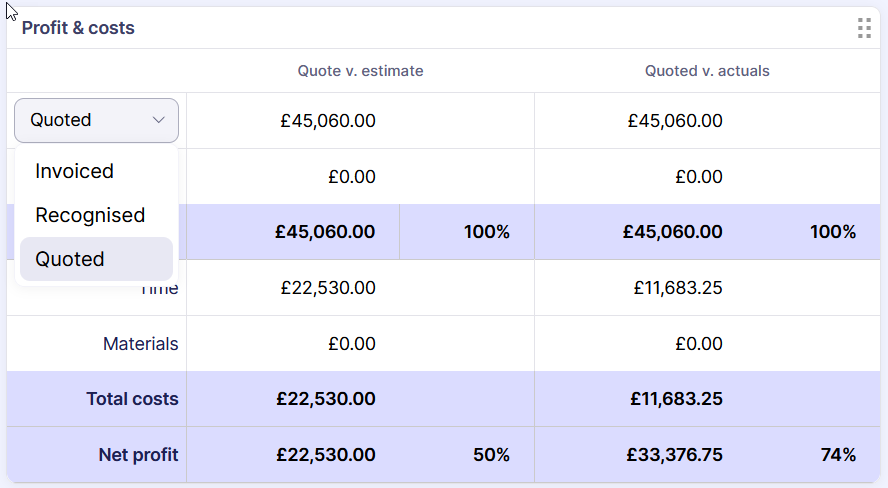The height and width of the screenshot is (488, 888).
Task: Select Invoiced from the dropdown list
Action: point(74,171)
